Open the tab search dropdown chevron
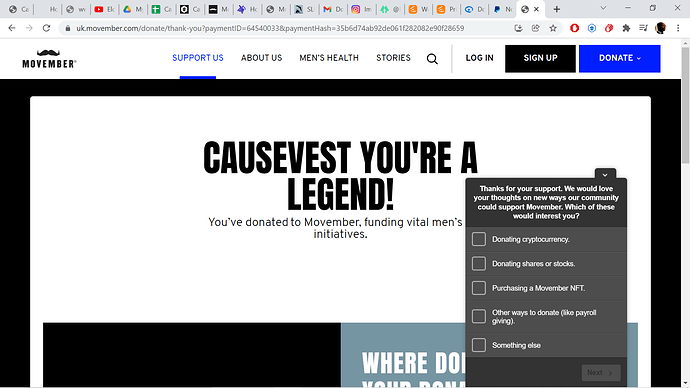This screenshot has height=388, width=690. tap(603, 8)
